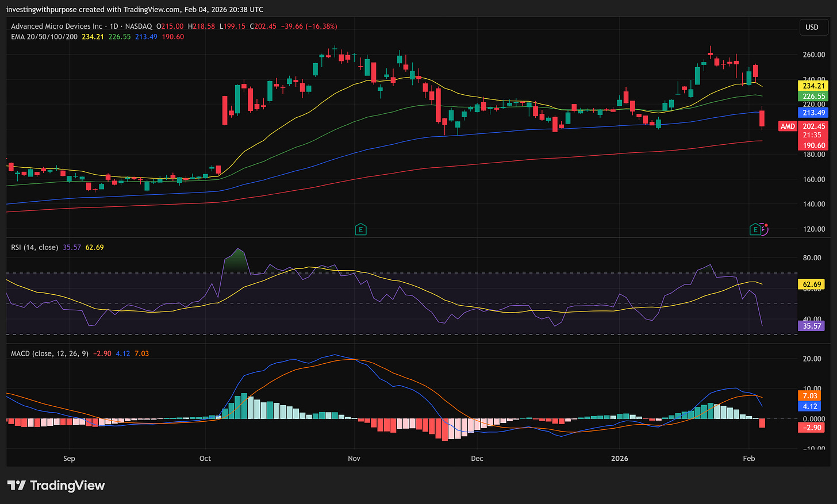Select the MACD (close, 12, 26, 9) legend
Image resolution: width=837 pixels, height=504 pixels.
[x=49, y=353]
